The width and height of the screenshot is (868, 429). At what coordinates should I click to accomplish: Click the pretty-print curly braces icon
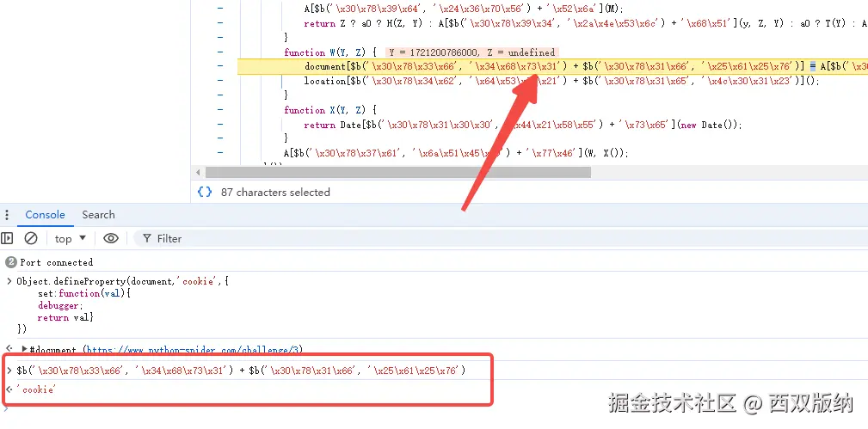point(204,192)
